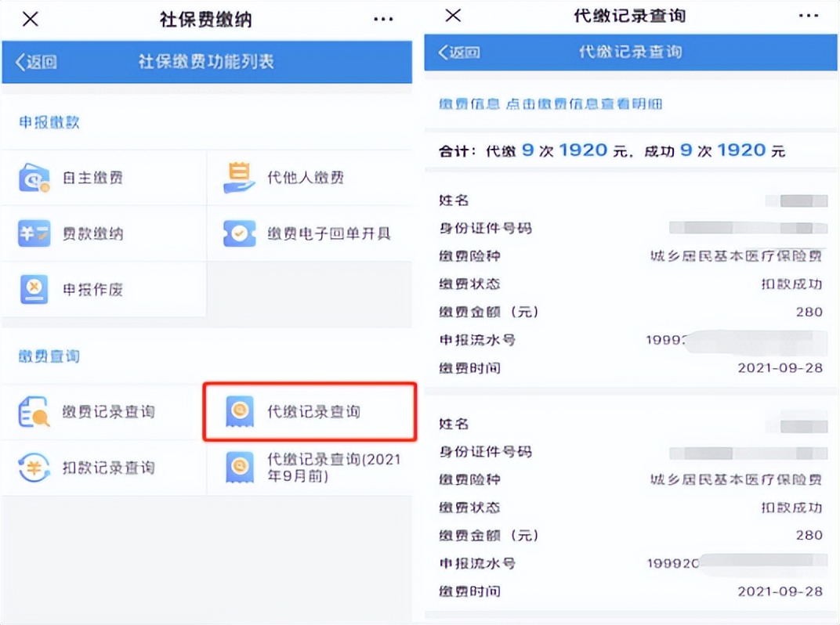Select the 代他人缴费 text label

click(306, 178)
